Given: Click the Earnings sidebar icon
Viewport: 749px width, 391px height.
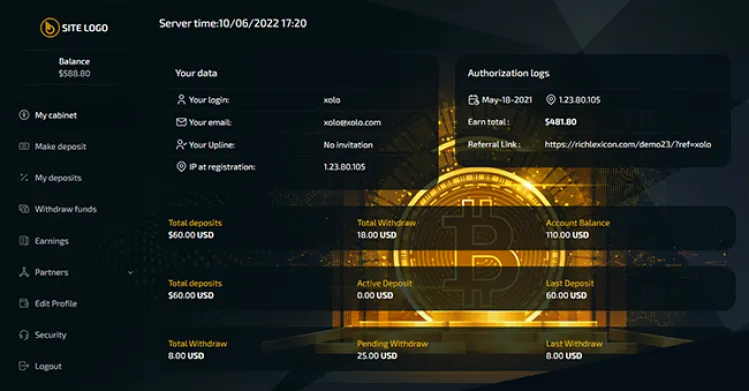Looking at the screenshot, I should [24, 241].
